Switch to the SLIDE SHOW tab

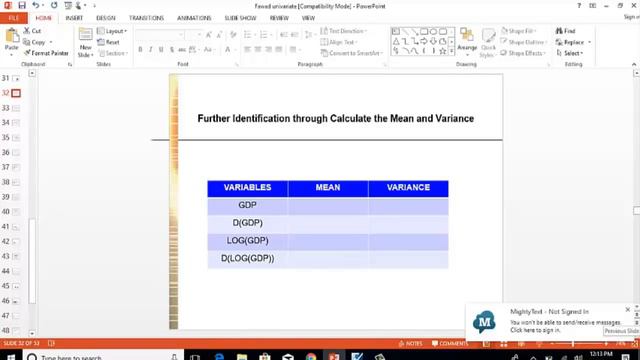(240, 18)
